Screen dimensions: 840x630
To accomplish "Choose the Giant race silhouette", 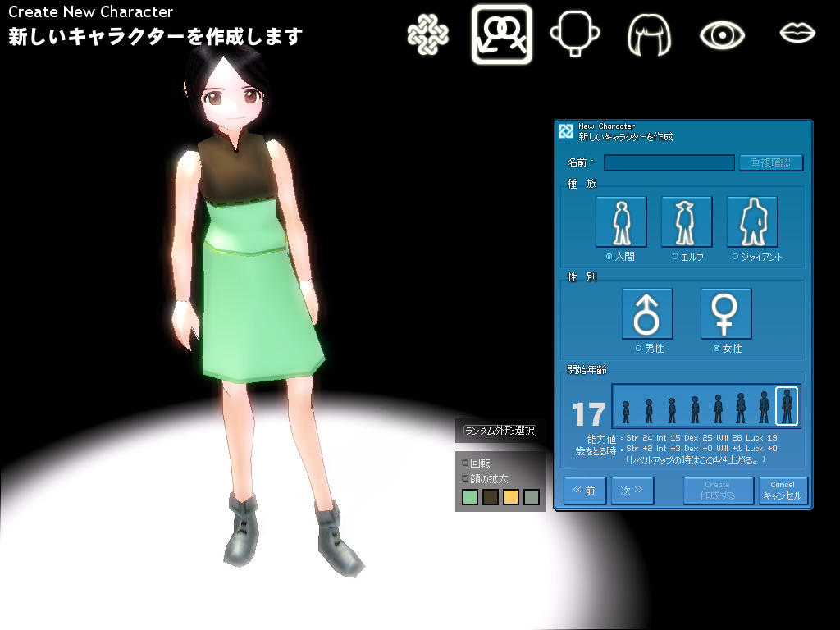I will pyautogui.click(x=752, y=221).
